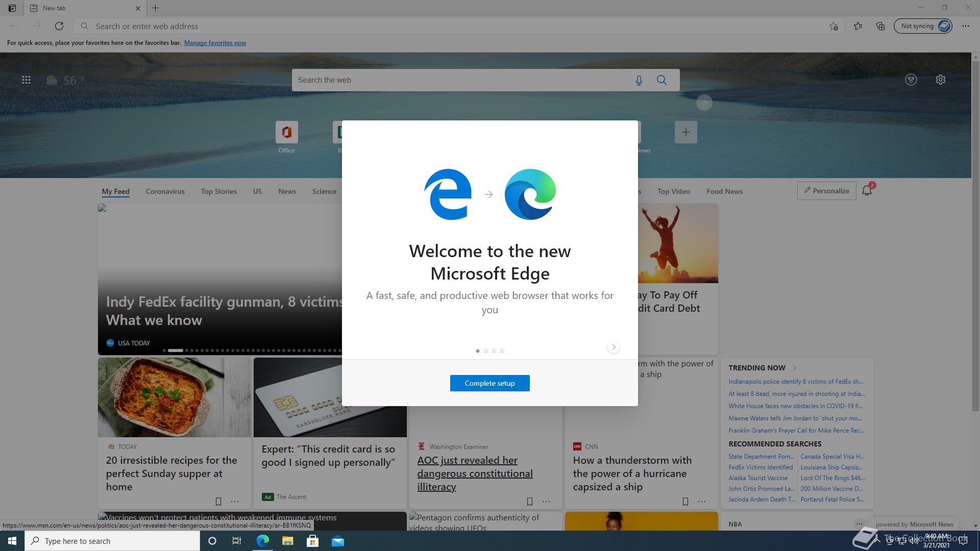The width and height of the screenshot is (980, 551).
Task: Open Microsoft Rewards icon
Action: [911, 80]
